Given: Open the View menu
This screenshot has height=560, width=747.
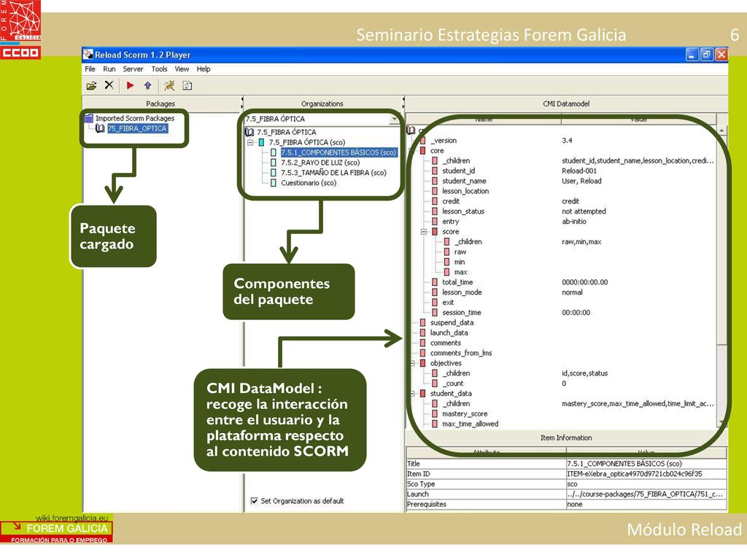Looking at the screenshot, I should coord(182,69).
